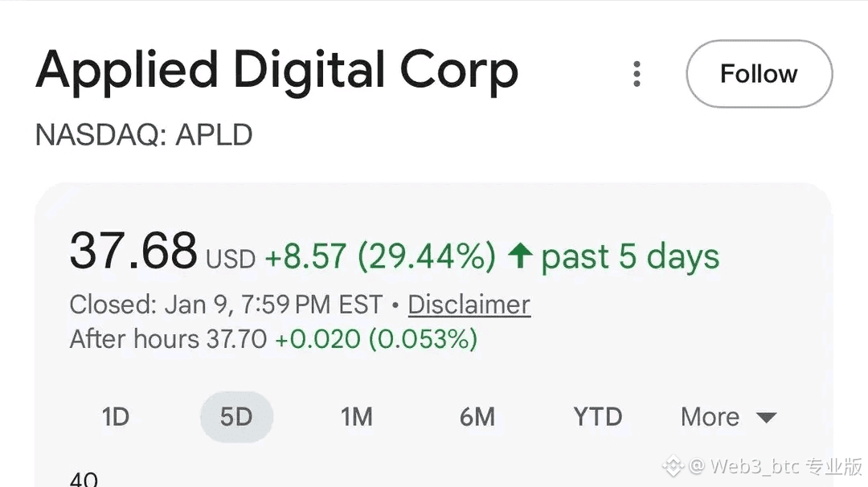Click the past 5 days label

pyautogui.click(x=630, y=257)
